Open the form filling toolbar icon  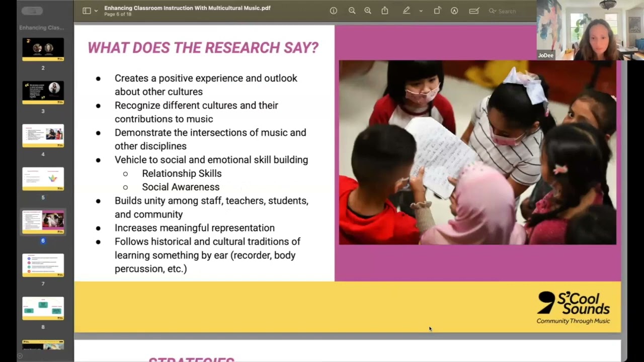point(474,11)
